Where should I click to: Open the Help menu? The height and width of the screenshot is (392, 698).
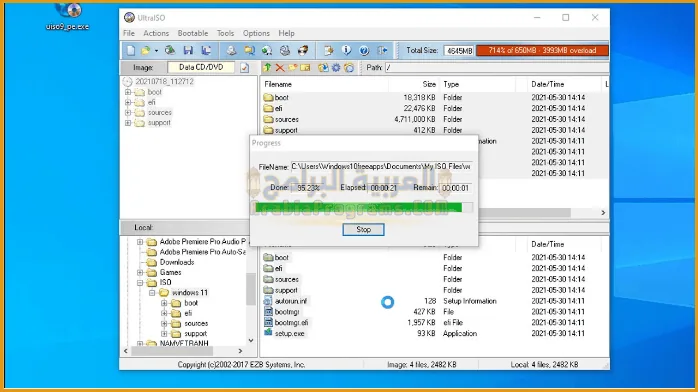click(x=286, y=33)
